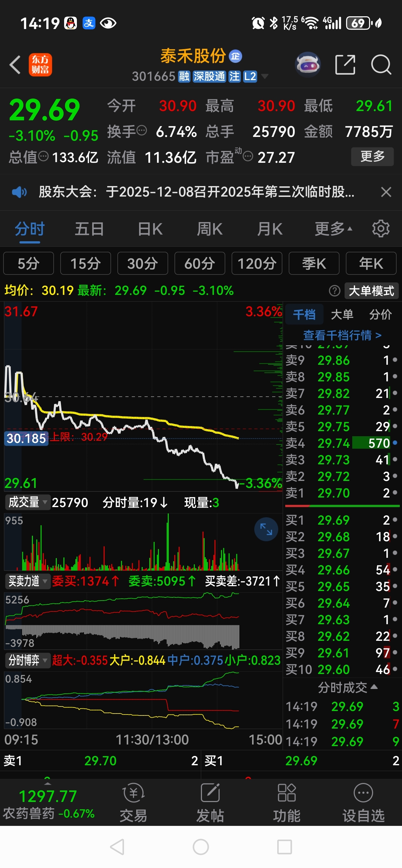Open the 东方财富 logo icon

pos(41,65)
